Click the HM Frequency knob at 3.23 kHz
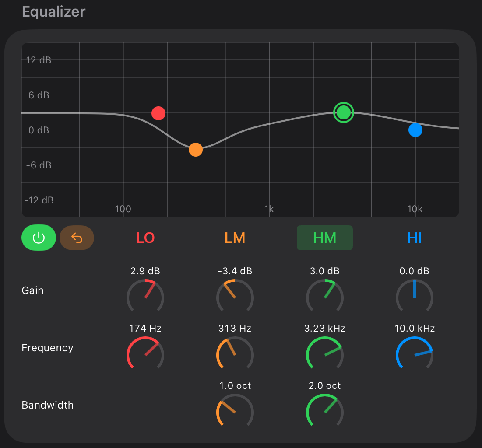This screenshot has height=448, width=482. 324,354
